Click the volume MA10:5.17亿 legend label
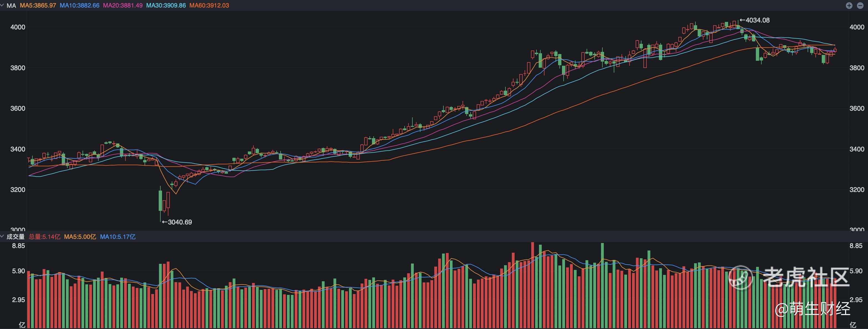Viewport: 868px width, 329px height. point(118,237)
